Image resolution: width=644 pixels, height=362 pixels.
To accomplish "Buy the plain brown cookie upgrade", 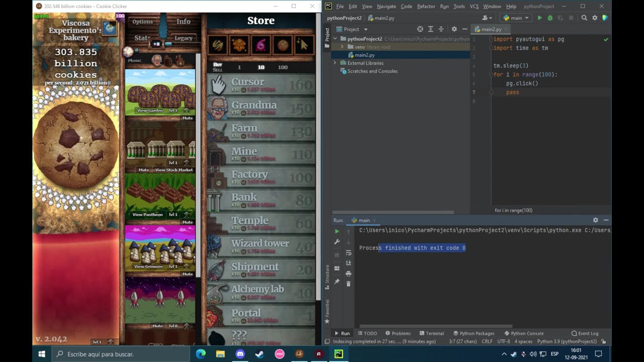I will tap(283, 45).
